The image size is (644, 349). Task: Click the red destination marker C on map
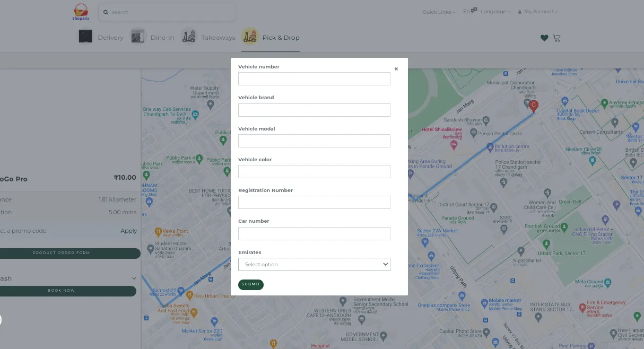coord(534,106)
